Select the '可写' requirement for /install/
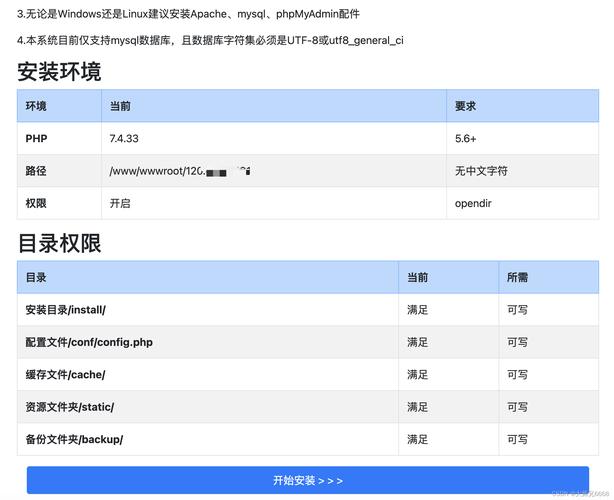614x500 pixels. coord(517,310)
